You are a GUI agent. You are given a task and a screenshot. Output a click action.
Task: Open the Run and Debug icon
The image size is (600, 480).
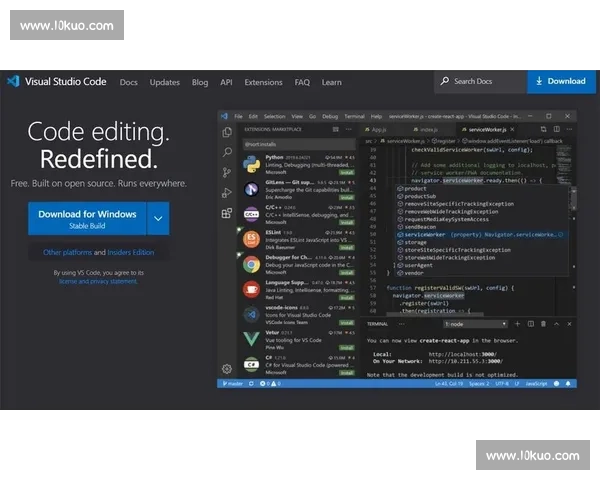point(227,193)
